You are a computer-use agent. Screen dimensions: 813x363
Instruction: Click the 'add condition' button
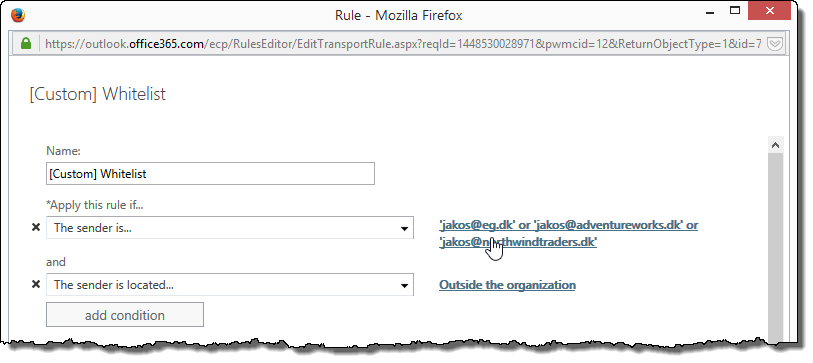[125, 315]
